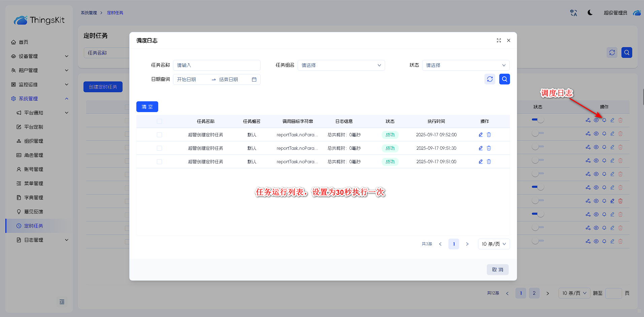Select the checkbox for the 09:51:00 log row
644x317 pixels.
pyautogui.click(x=160, y=162)
